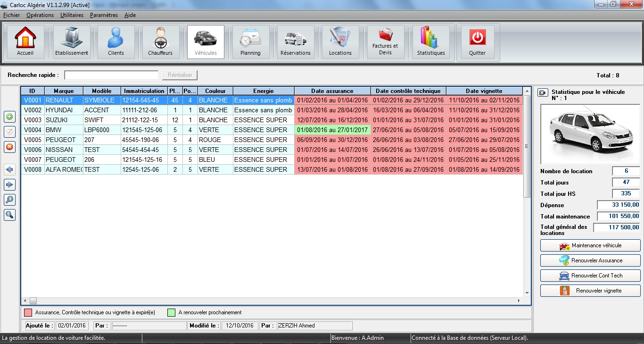644x344 pixels.
Task: Open the Locations section
Action: pos(340,42)
